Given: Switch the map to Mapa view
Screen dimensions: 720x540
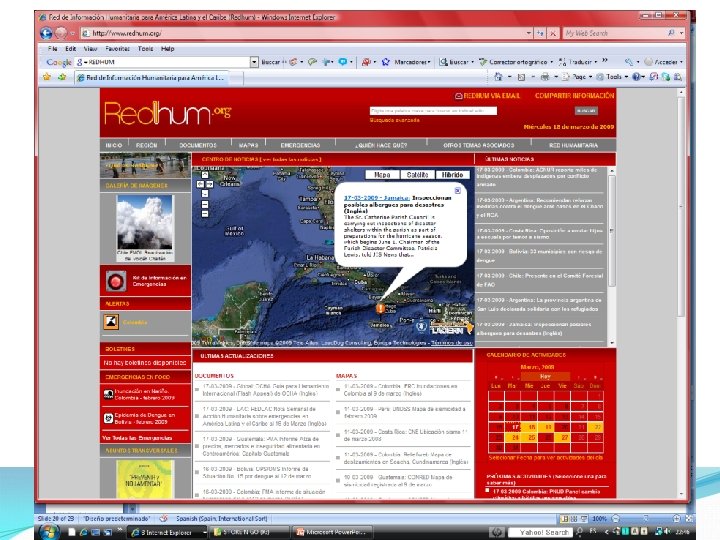Looking at the screenshot, I should click(382, 175).
